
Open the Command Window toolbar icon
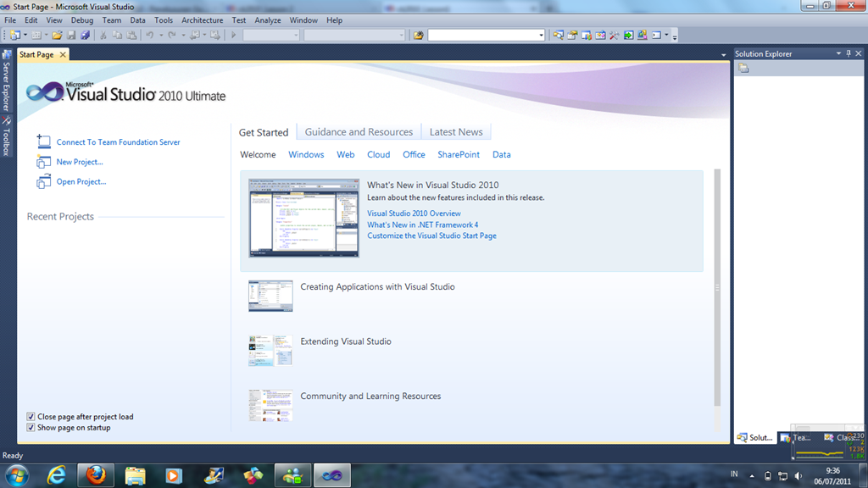pos(657,36)
